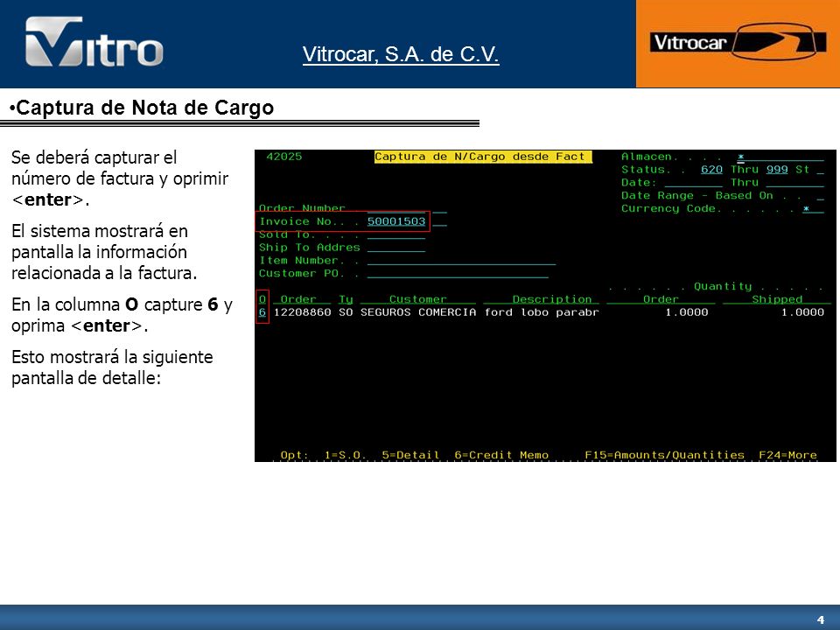Click the Order column header in list
Image resolution: width=840 pixels, height=630 pixels.
pyautogui.click(x=298, y=299)
